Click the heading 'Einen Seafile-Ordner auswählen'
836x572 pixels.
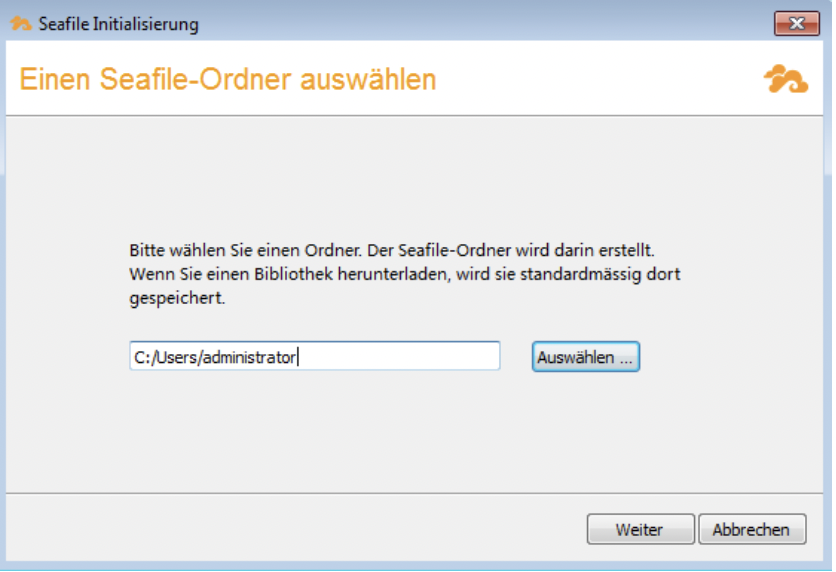point(228,79)
